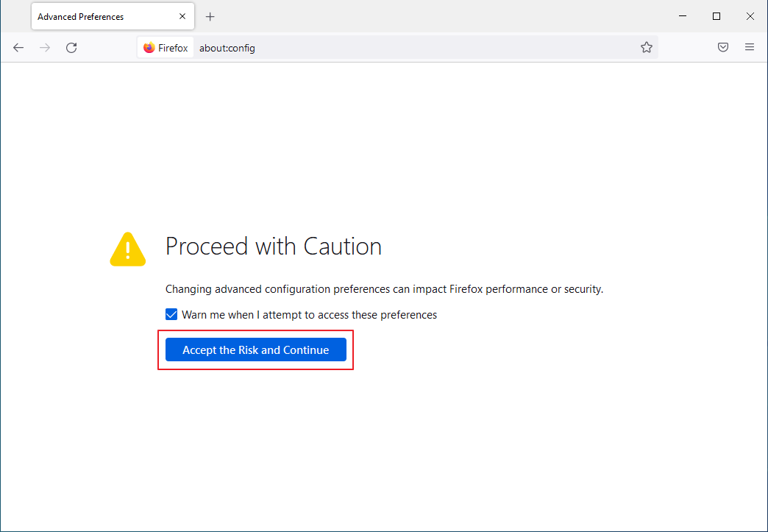Image resolution: width=768 pixels, height=532 pixels.
Task: Uncheck the Warn me checkbox
Action: point(171,315)
